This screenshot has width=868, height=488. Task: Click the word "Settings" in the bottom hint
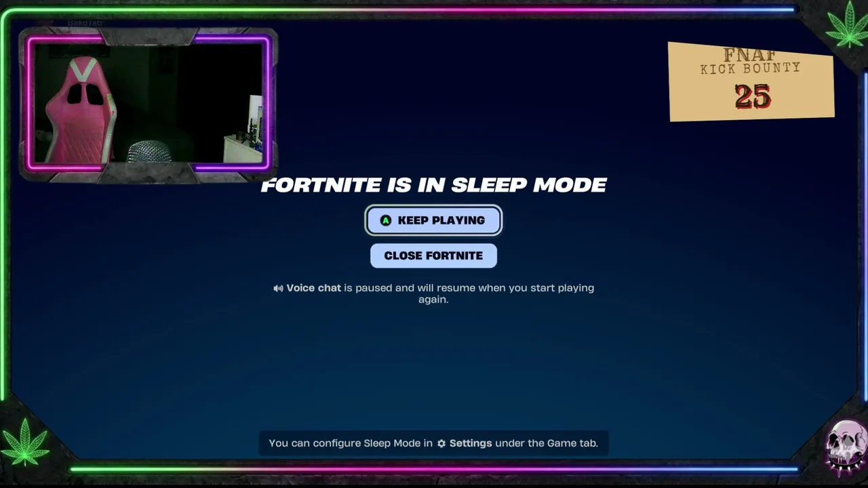click(471, 443)
